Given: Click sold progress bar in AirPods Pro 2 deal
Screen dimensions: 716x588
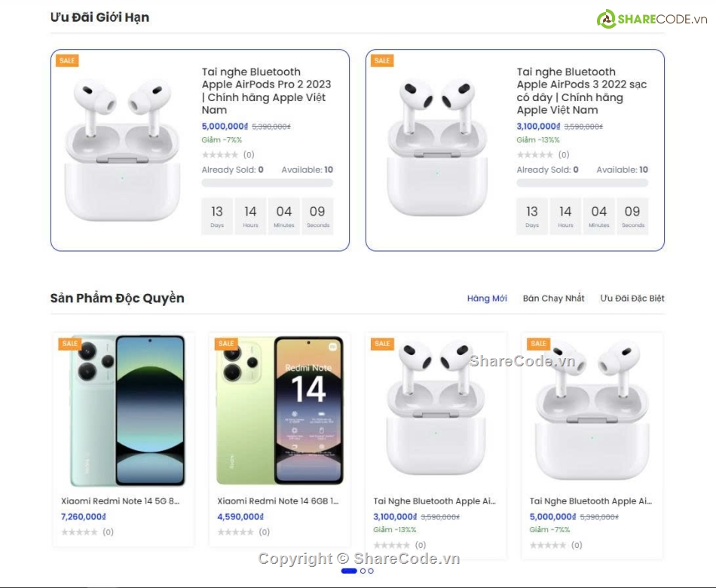Looking at the screenshot, I should click(267, 183).
